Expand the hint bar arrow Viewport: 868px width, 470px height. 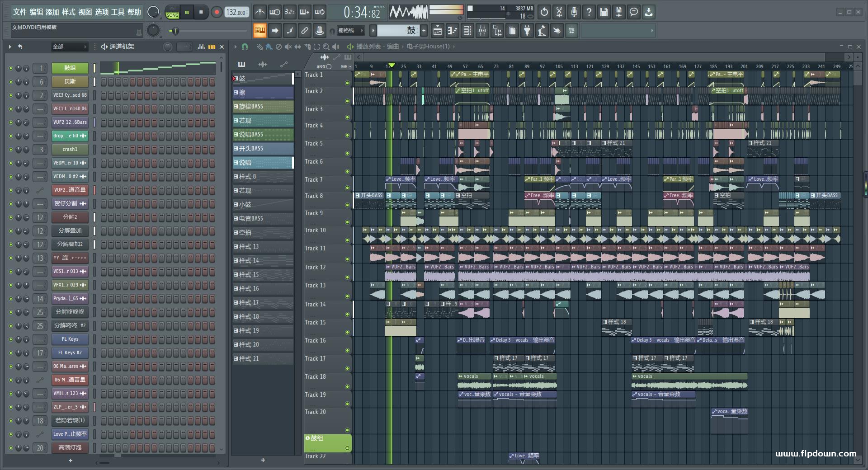pyautogui.click(x=652, y=31)
